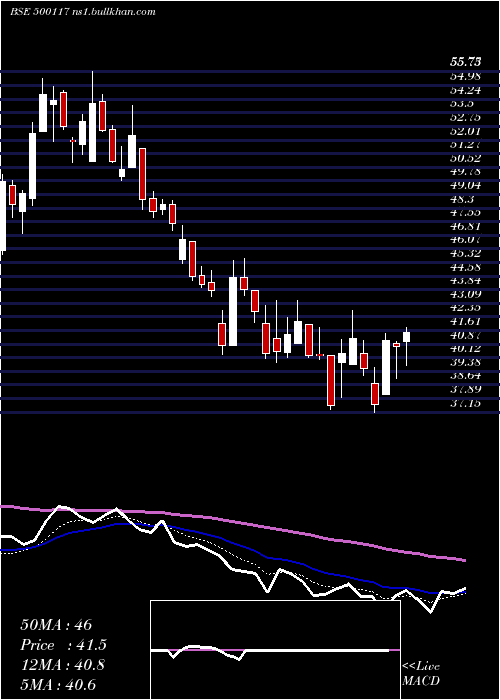Image resolution: width=500 pixels, height=700 pixels.
Task: Click the 5MA : 40.6 readout
Action: coord(58,685)
